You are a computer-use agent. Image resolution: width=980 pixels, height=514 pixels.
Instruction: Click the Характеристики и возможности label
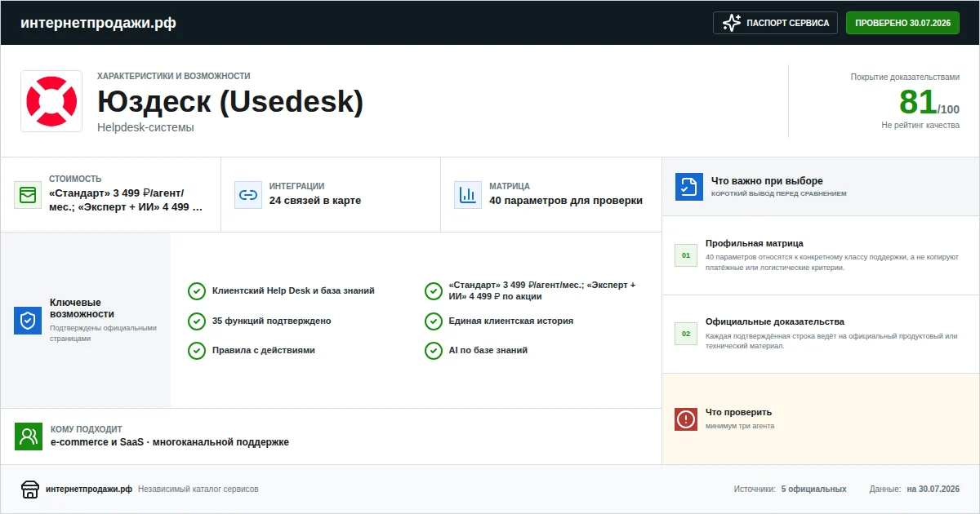(x=174, y=76)
